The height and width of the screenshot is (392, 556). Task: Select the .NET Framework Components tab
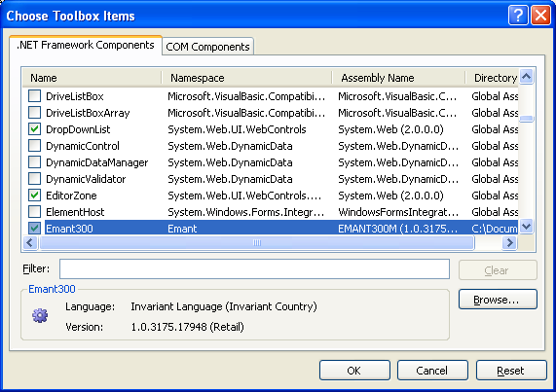pos(86,46)
